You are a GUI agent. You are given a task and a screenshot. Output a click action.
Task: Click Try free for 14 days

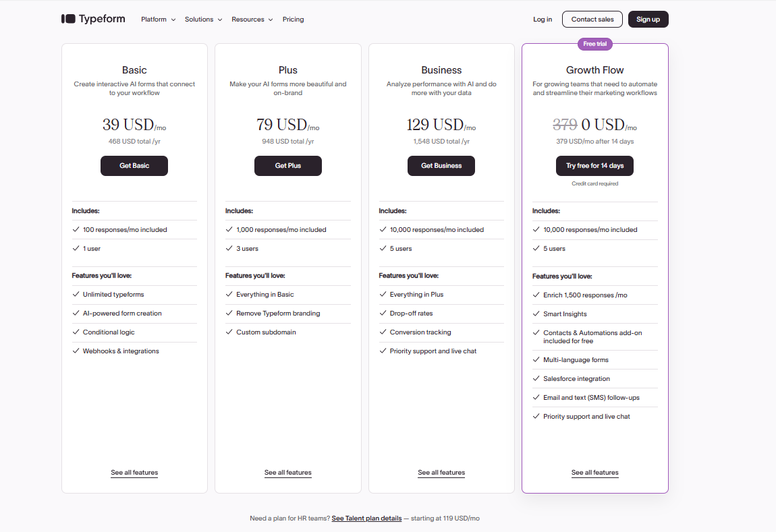[x=595, y=166]
